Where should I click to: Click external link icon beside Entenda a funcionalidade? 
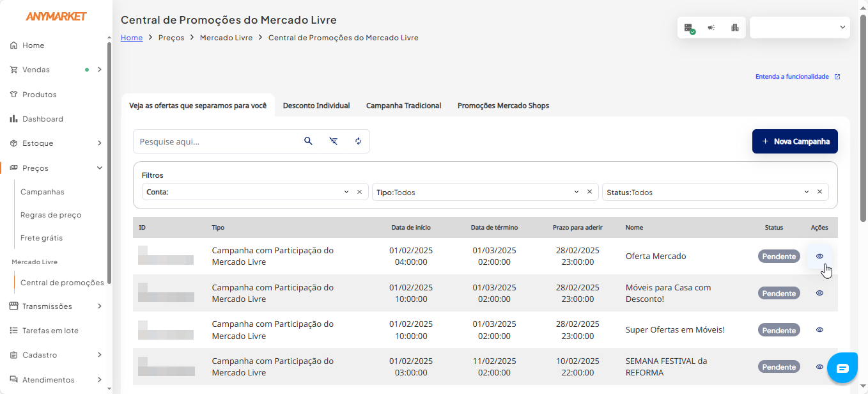coord(837,77)
